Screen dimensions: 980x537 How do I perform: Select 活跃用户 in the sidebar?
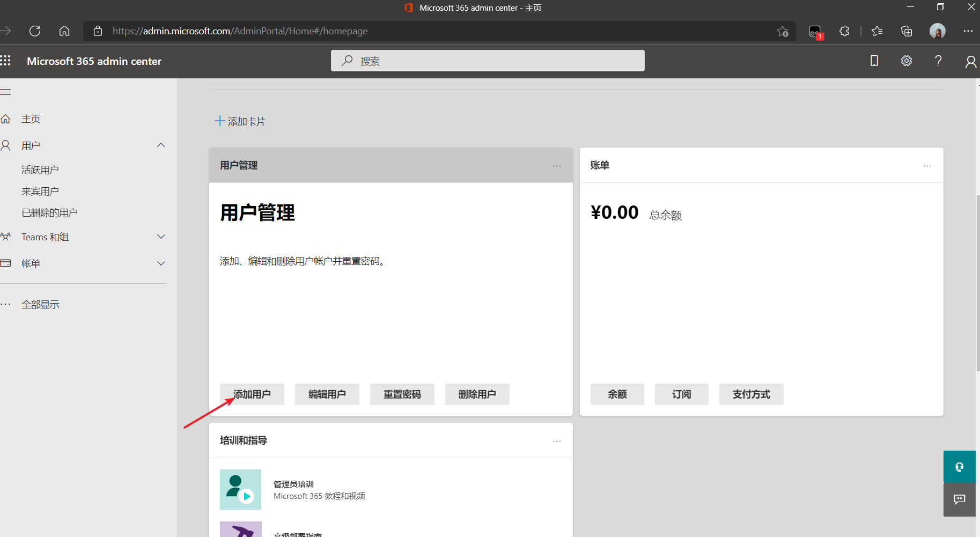[40, 170]
